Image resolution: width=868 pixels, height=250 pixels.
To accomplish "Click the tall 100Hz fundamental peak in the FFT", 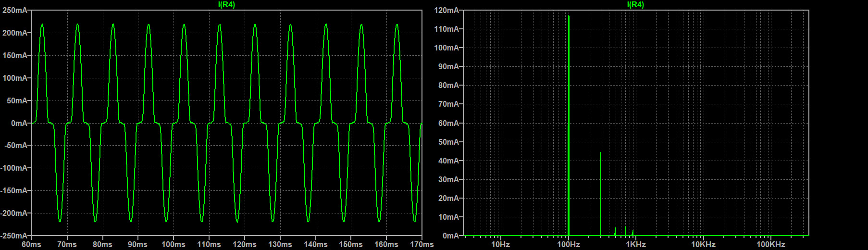I will [569, 125].
